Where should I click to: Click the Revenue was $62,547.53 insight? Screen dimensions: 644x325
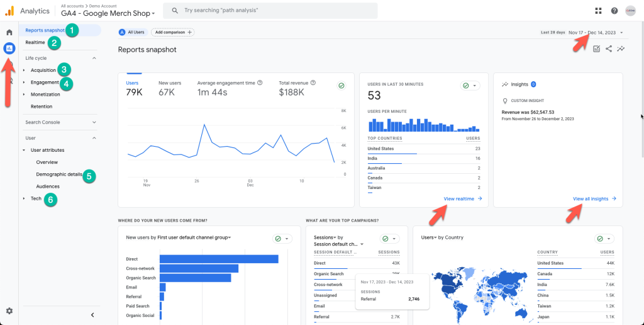click(x=528, y=112)
